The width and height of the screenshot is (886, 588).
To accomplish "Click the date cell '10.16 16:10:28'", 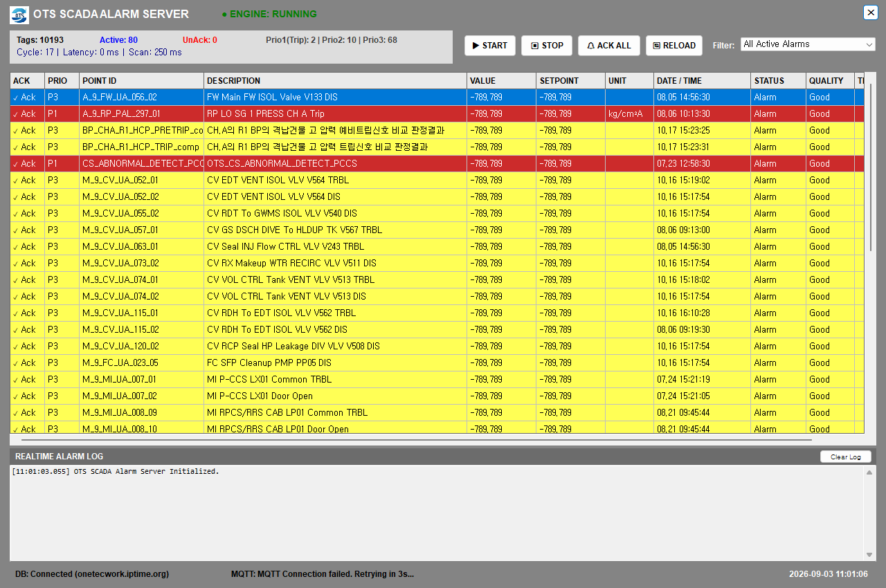I will pyautogui.click(x=703, y=313).
